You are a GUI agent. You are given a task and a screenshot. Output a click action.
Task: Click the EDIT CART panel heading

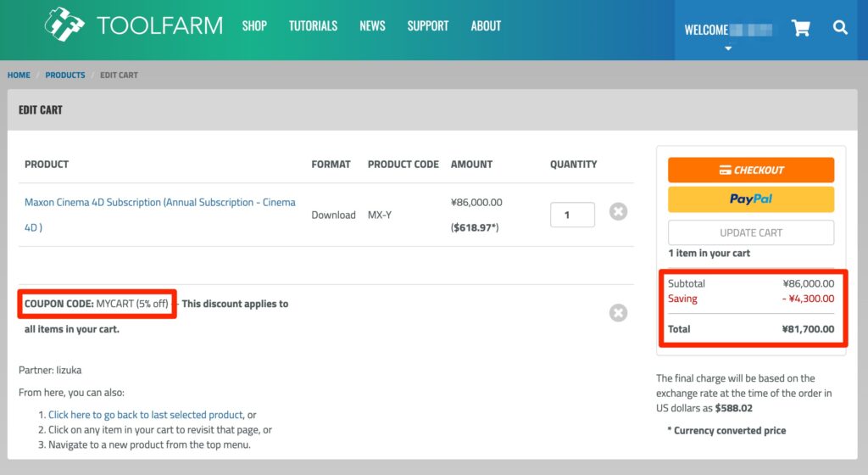pyautogui.click(x=41, y=109)
